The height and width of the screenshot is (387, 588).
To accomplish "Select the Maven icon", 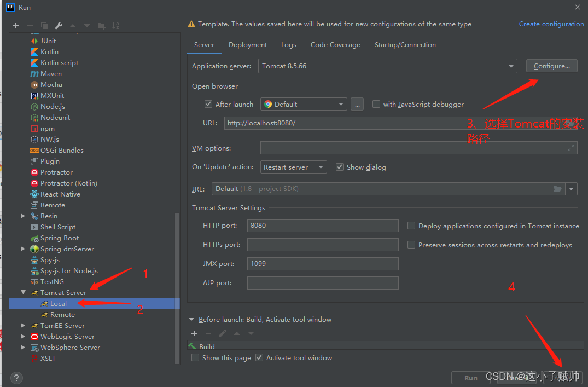I will (x=34, y=73).
